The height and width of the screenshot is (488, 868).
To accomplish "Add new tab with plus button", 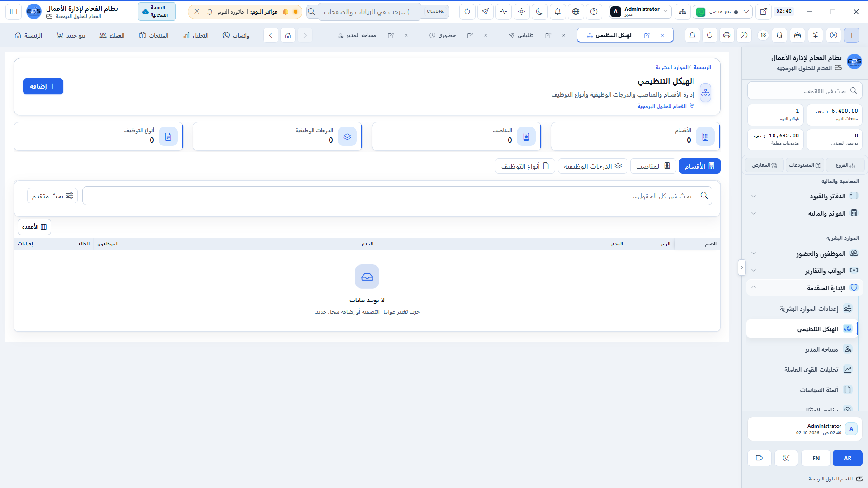I will tap(852, 35).
